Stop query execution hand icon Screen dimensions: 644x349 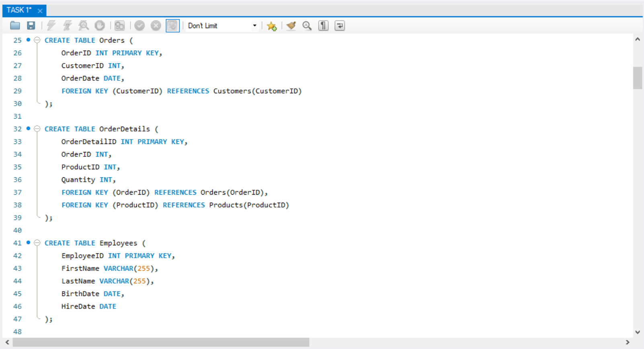(100, 26)
